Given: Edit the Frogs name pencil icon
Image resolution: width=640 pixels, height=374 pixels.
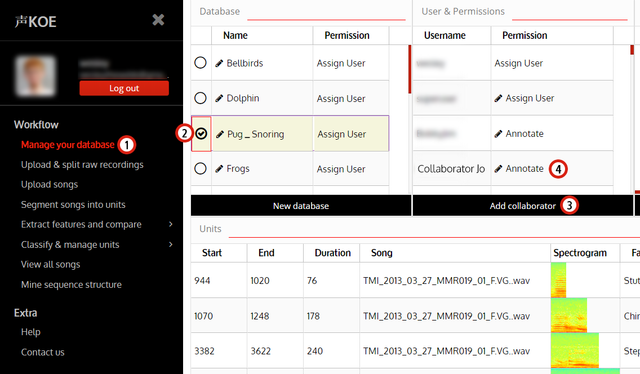Looking at the screenshot, I should pos(219,169).
